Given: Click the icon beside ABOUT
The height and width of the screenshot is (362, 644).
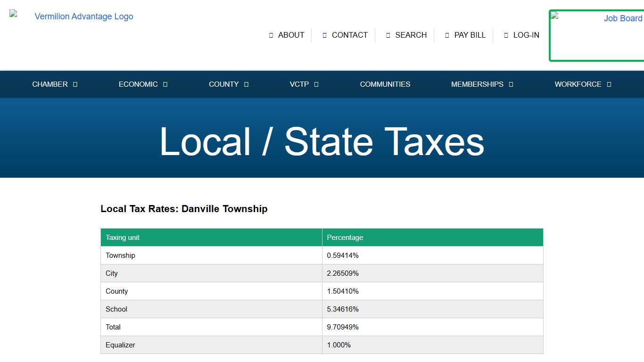Looking at the screenshot, I should pyautogui.click(x=270, y=35).
